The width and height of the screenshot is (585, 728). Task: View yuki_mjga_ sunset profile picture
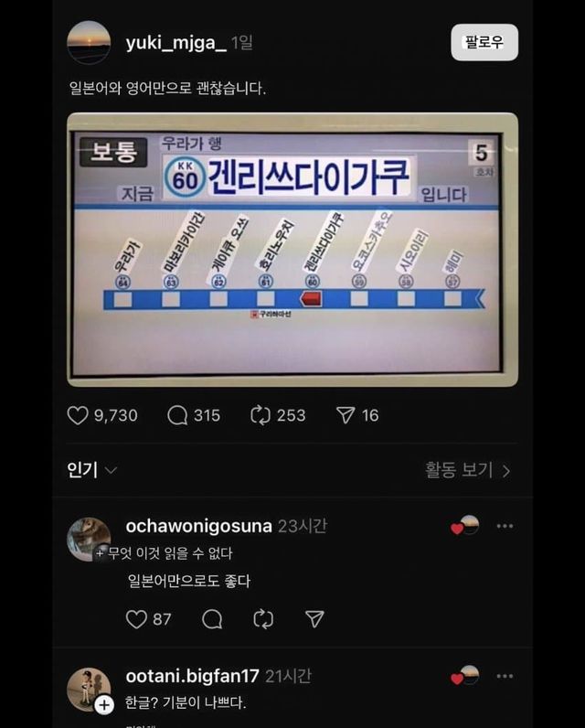(x=89, y=42)
